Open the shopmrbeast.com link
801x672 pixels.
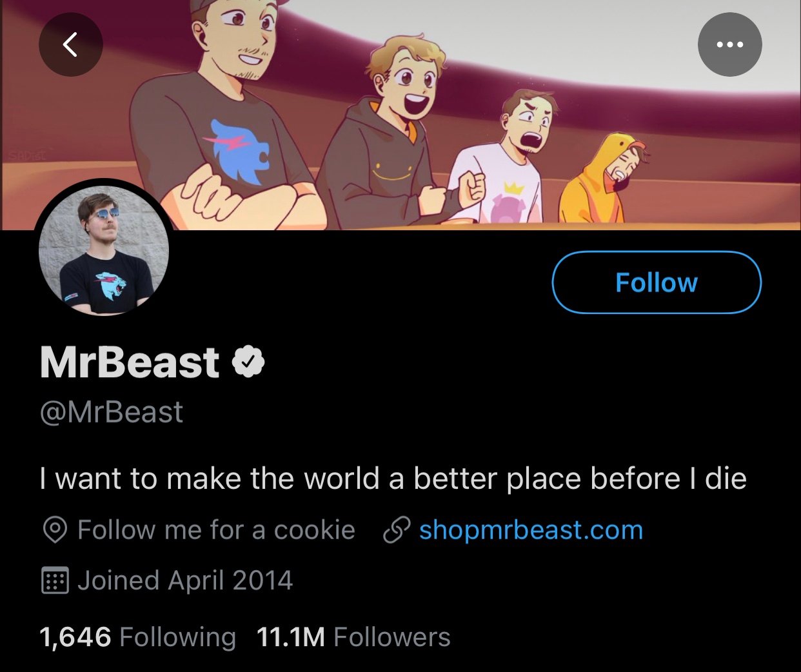(530, 529)
